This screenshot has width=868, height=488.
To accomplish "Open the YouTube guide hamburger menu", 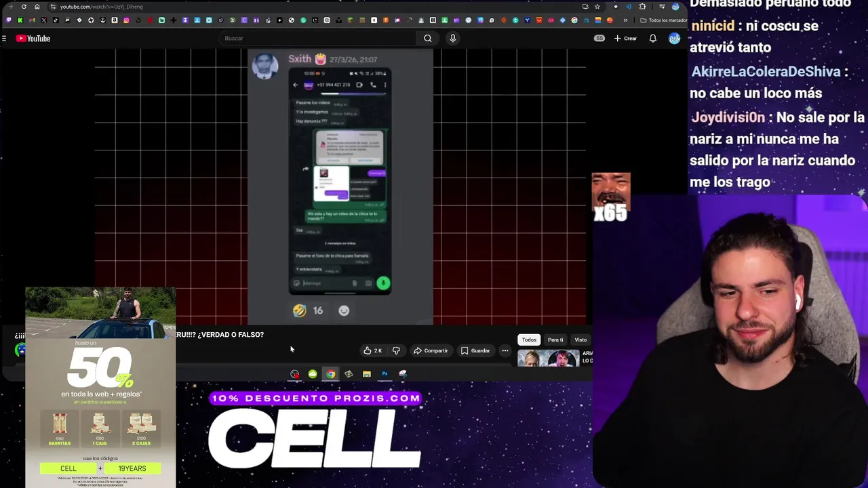I will click(4, 39).
